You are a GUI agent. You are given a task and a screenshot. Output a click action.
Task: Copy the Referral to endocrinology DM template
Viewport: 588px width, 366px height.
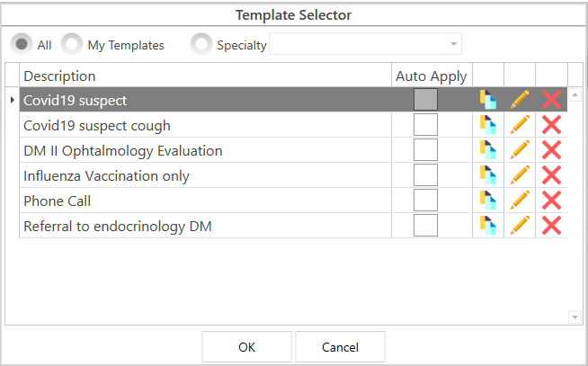488,226
